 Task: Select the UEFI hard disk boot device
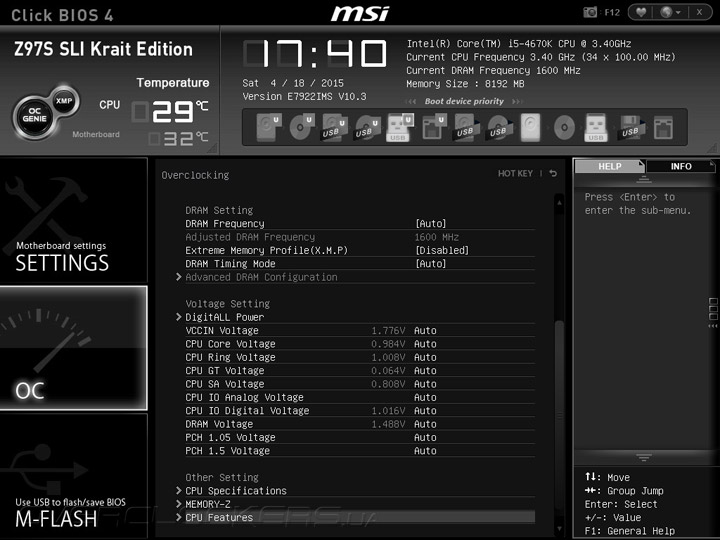(x=269, y=127)
